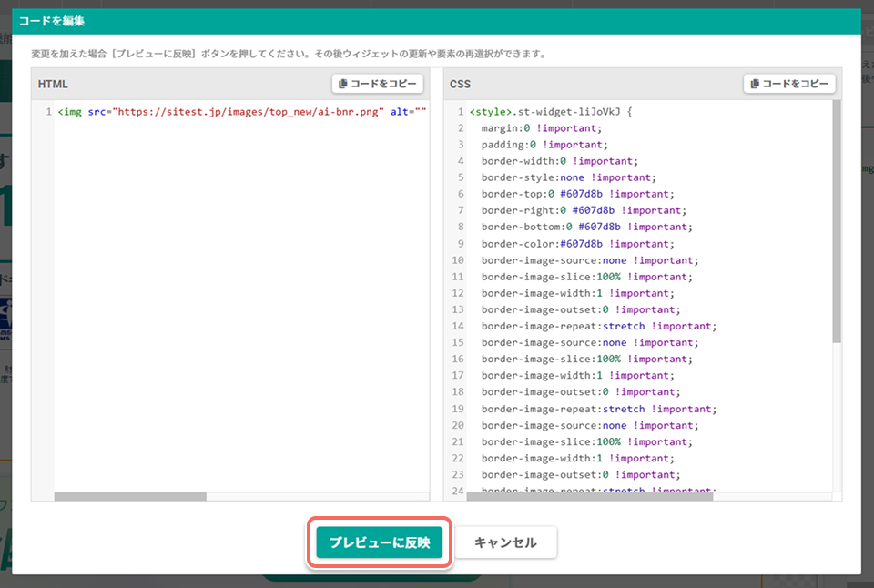This screenshot has height=588, width=874.
Task: Click CSS line 2 margin:0 rule
Action: point(541,128)
